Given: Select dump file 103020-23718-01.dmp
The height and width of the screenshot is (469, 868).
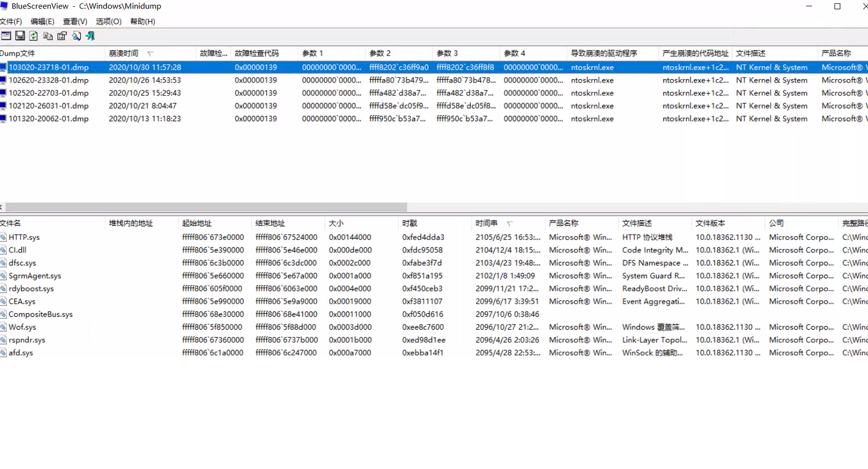Looking at the screenshot, I should tap(49, 68).
